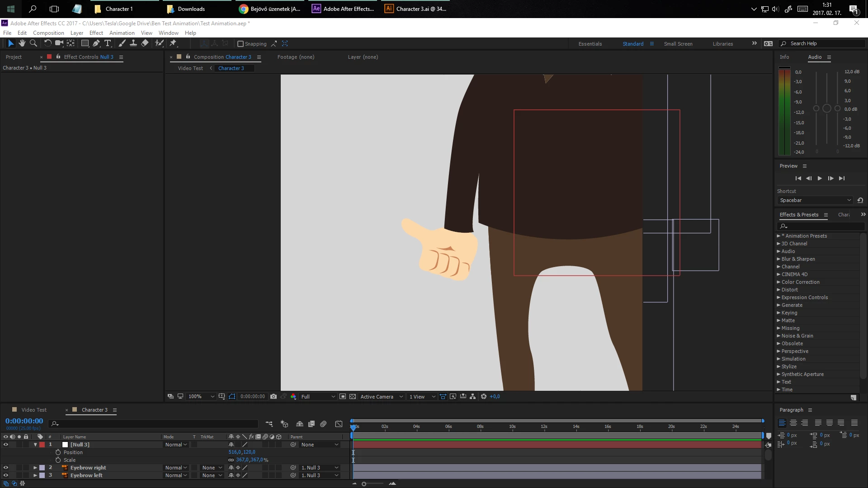
Task: Select the Brush tool
Action: click(x=122, y=43)
